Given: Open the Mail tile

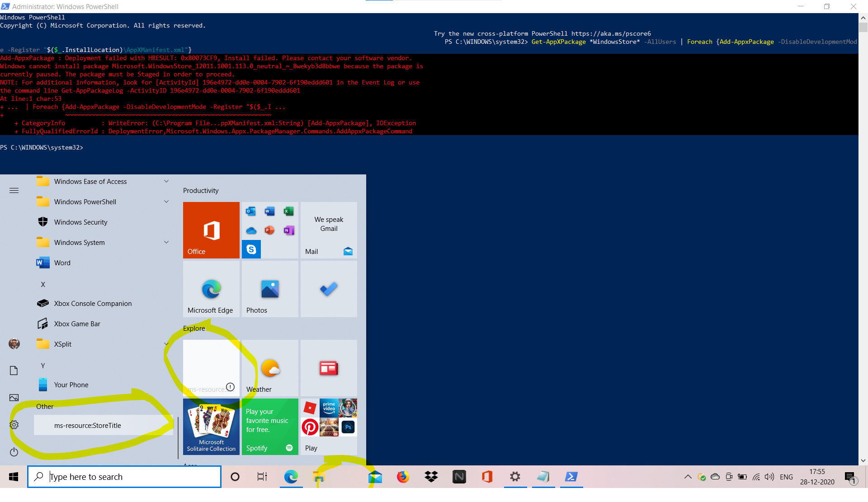Looking at the screenshot, I should click(x=329, y=230).
